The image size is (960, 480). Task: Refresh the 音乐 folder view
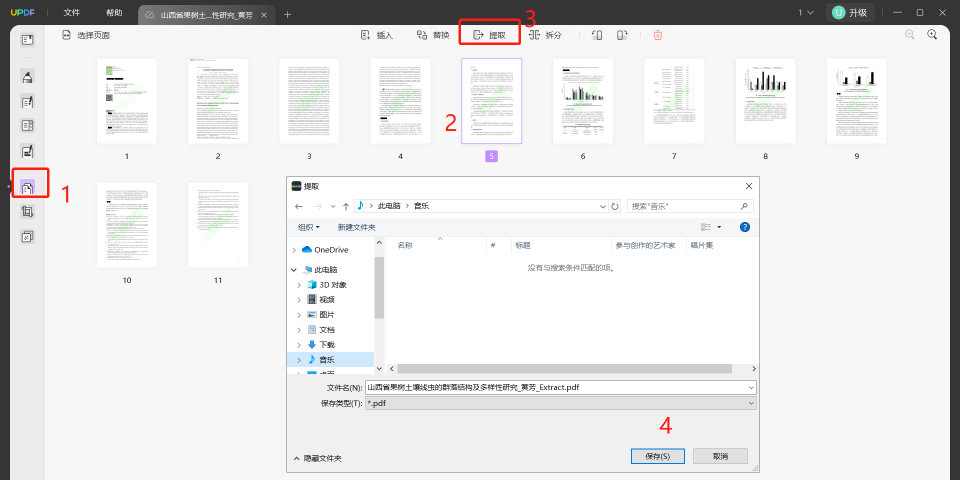[x=615, y=206]
